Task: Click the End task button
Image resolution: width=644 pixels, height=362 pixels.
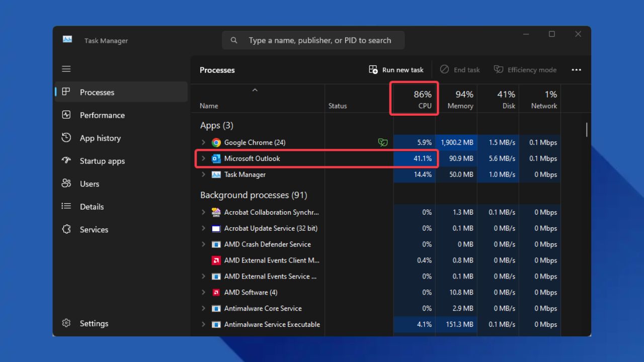Action: (460, 69)
